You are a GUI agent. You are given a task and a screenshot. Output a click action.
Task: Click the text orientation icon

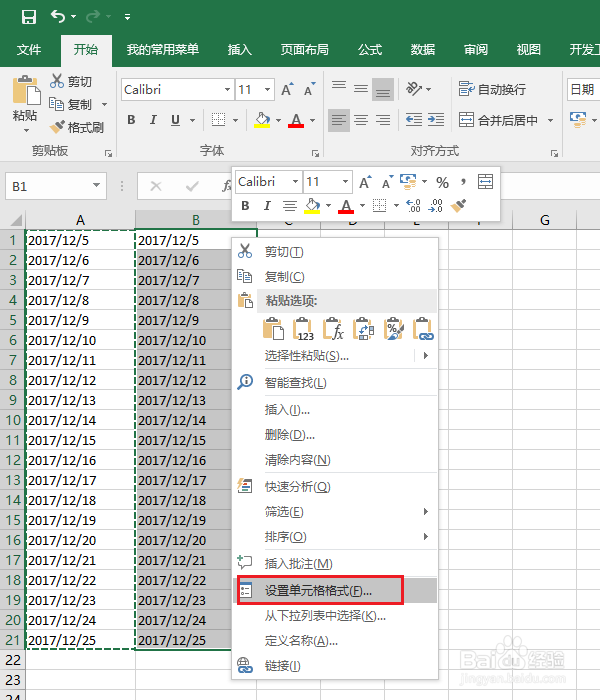tap(414, 89)
